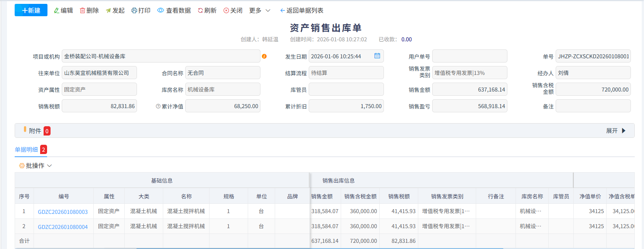Click the 关闭 circle-x icon
The image size is (644, 249).
click(x=226, y=10)
